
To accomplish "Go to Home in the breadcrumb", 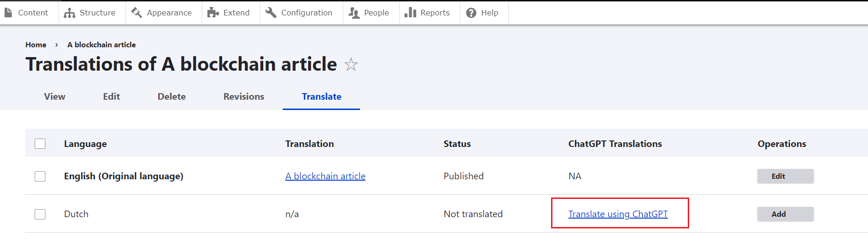I will point(36,44).
